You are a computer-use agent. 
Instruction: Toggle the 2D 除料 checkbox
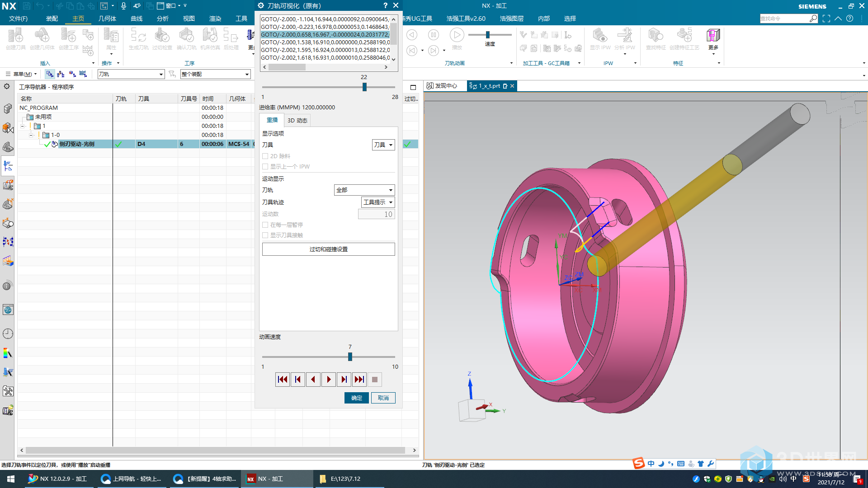coord(265,156)
